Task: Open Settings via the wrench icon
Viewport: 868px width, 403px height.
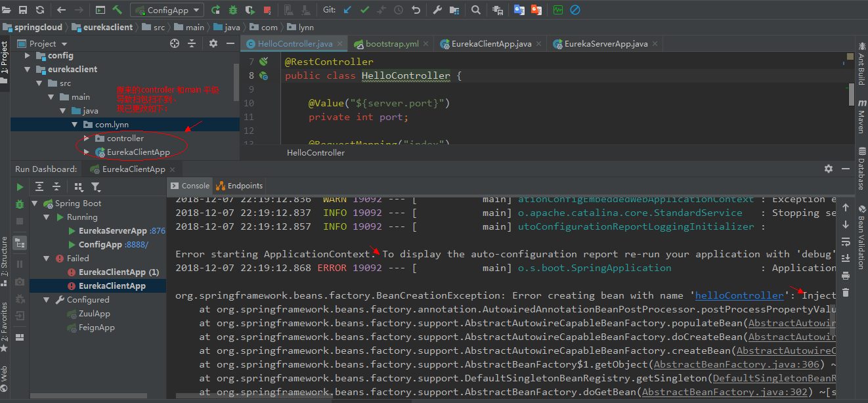Action: click(437, 10)
